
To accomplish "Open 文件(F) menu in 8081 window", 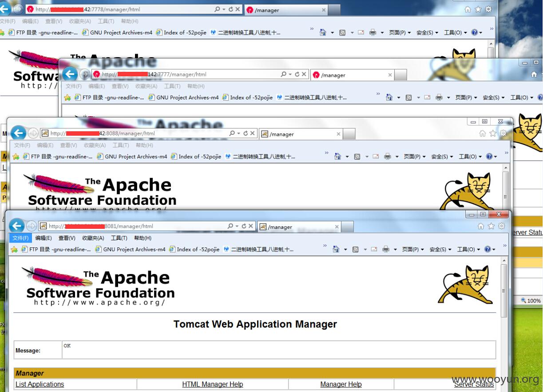I will click(x=20, y=238).
